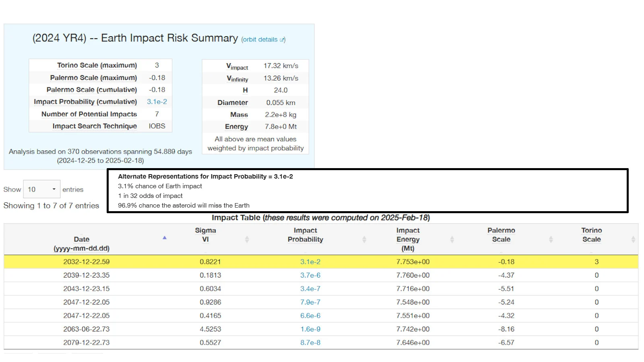Open impact probability link 7.9e-7

pos(310,302)
